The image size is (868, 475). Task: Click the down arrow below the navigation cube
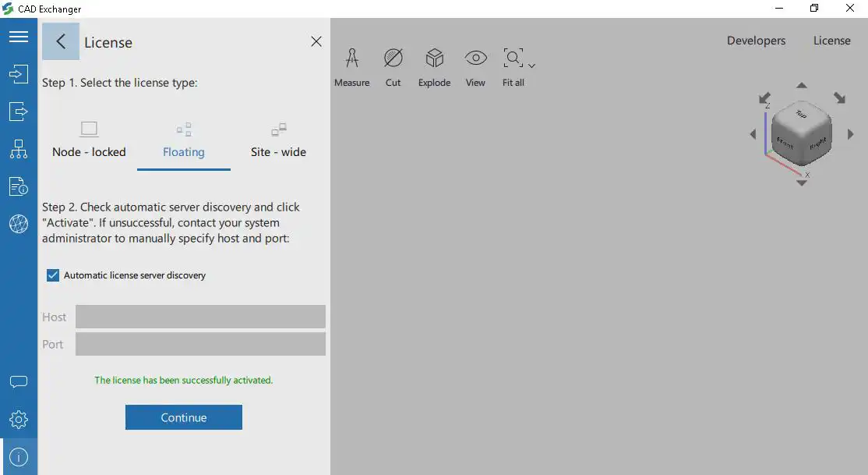click(801, 182)
